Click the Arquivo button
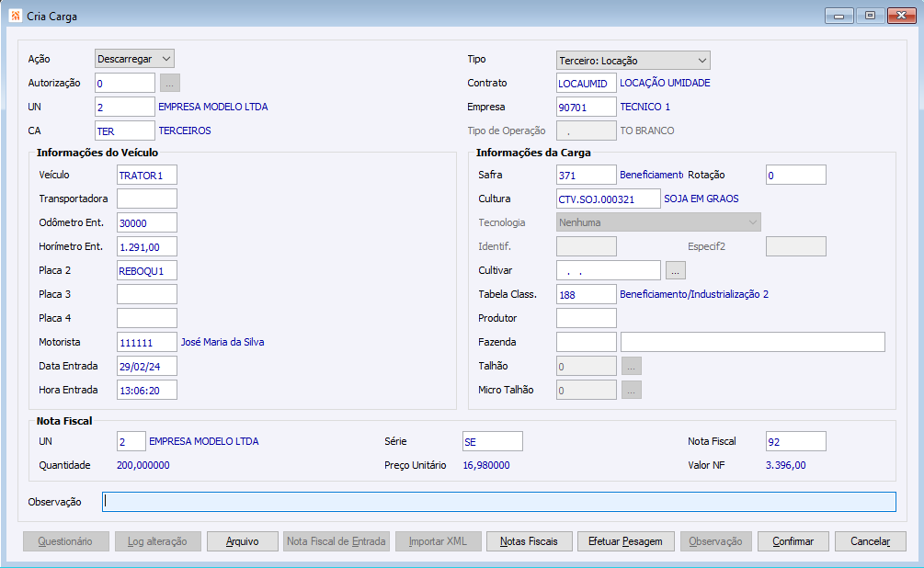Viewport: 924px width, 568px height. [242, 541]
